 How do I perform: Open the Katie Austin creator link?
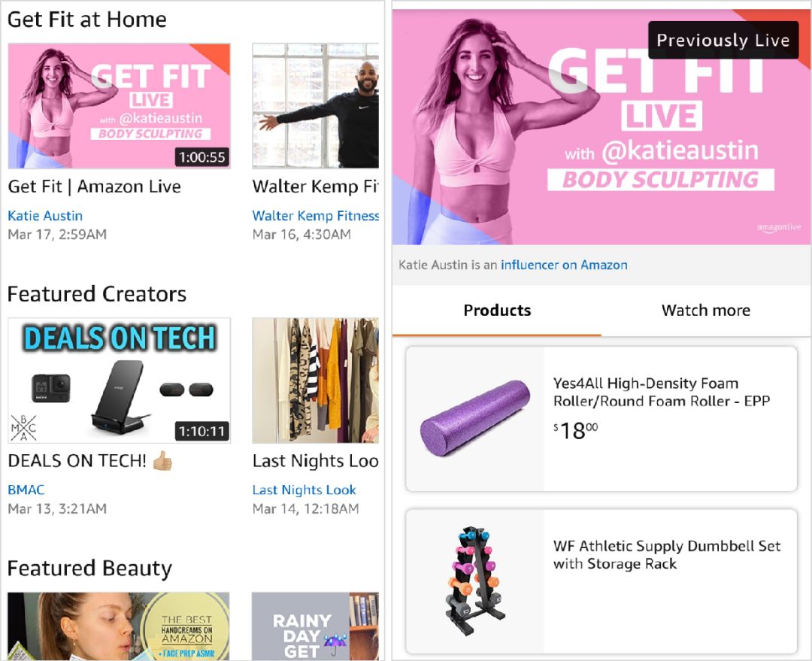45,216
